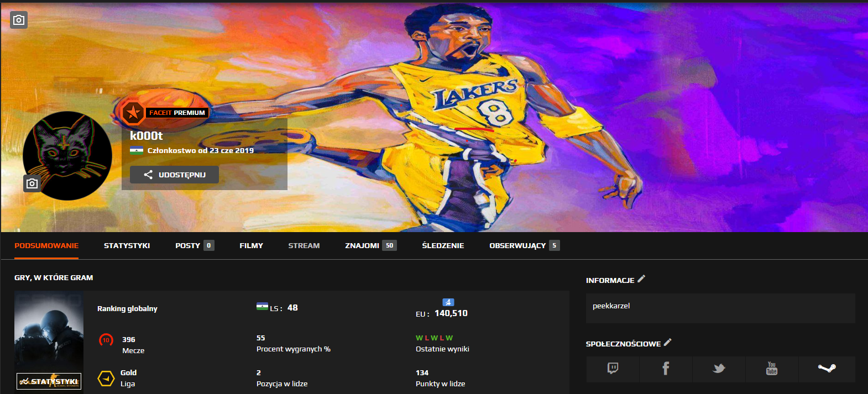This screenshot has width=868, height=394.
Task: Edit Informacje section with pencil icon
Action: 641,279
